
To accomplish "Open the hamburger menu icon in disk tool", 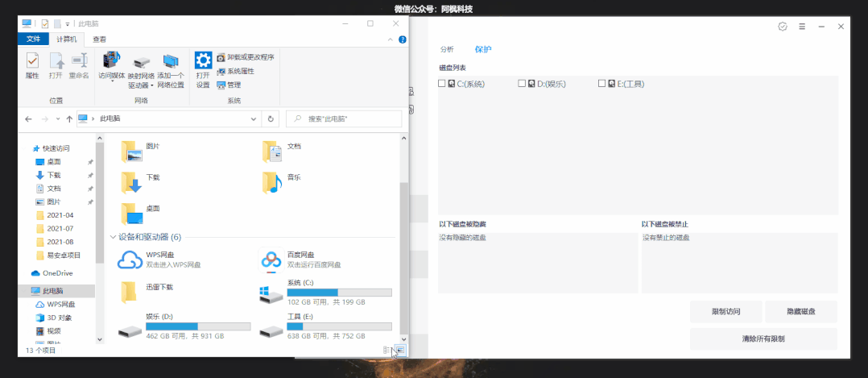I will pos(801,27).
